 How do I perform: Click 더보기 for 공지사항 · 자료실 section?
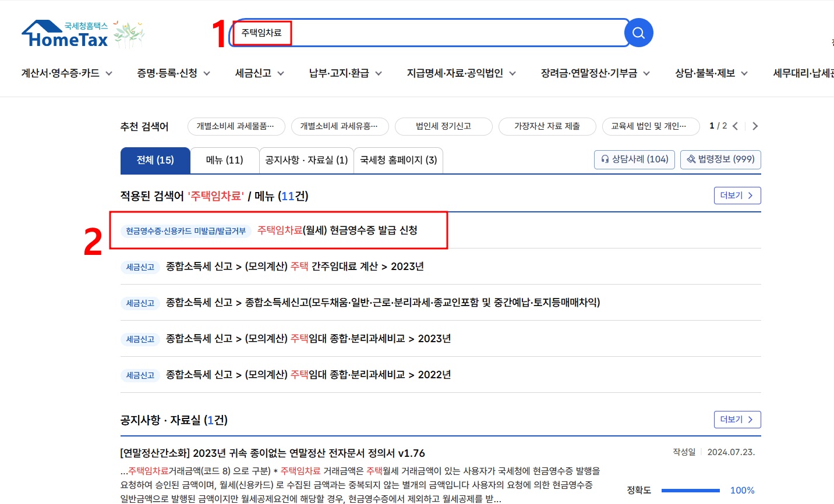tap(737, 420)
